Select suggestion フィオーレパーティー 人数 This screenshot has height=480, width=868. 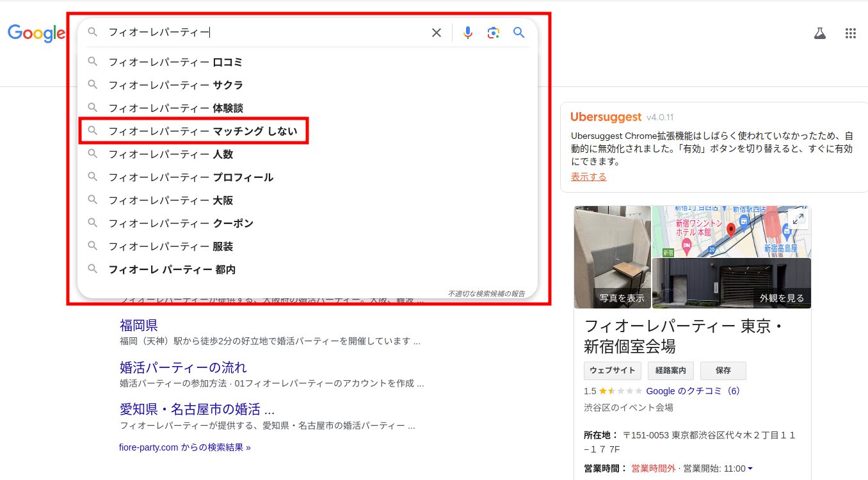[x=307, y=154]
